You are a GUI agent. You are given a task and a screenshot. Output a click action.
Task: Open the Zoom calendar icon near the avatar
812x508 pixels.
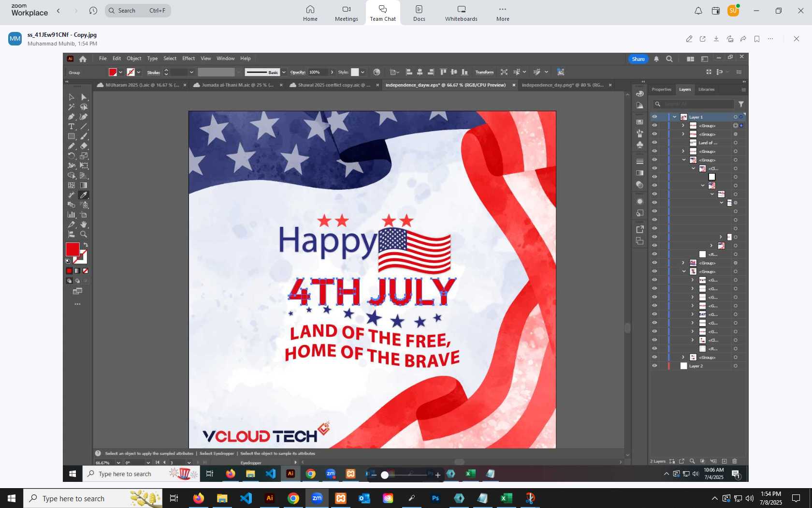716,11
